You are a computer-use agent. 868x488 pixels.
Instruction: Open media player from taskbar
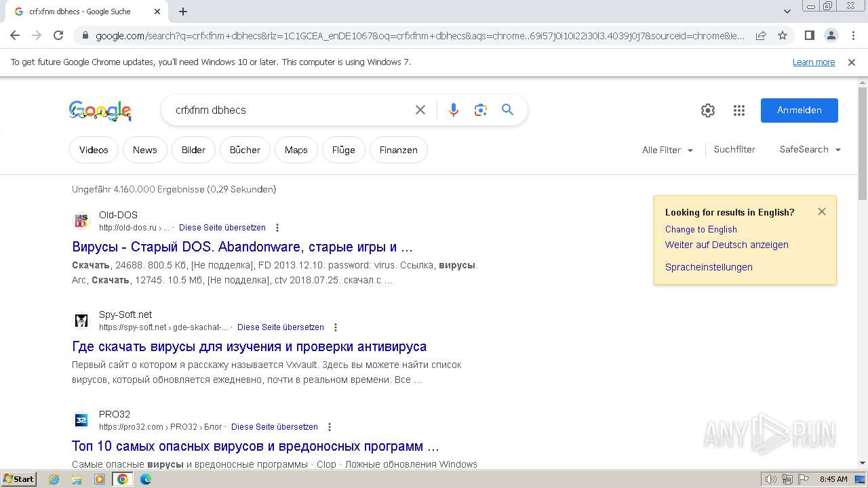pos(100,479)
